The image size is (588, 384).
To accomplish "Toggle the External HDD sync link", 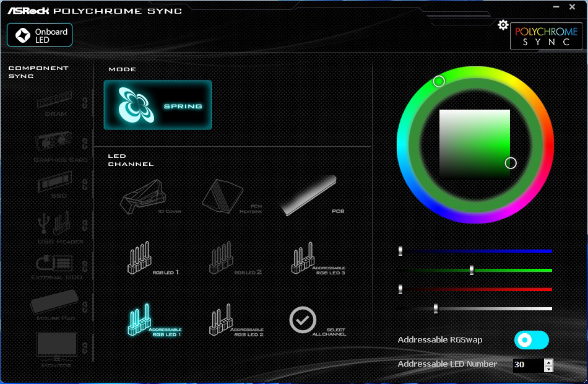I will [85, 266].
